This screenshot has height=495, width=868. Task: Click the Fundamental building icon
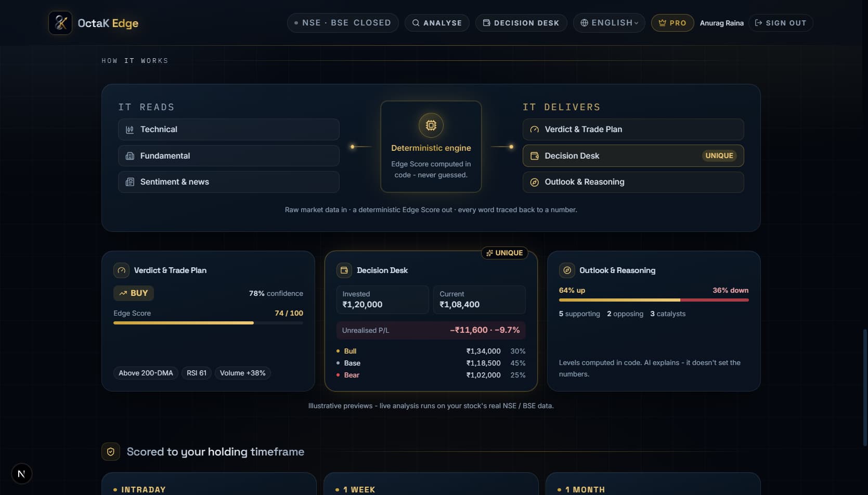[130, 156]
